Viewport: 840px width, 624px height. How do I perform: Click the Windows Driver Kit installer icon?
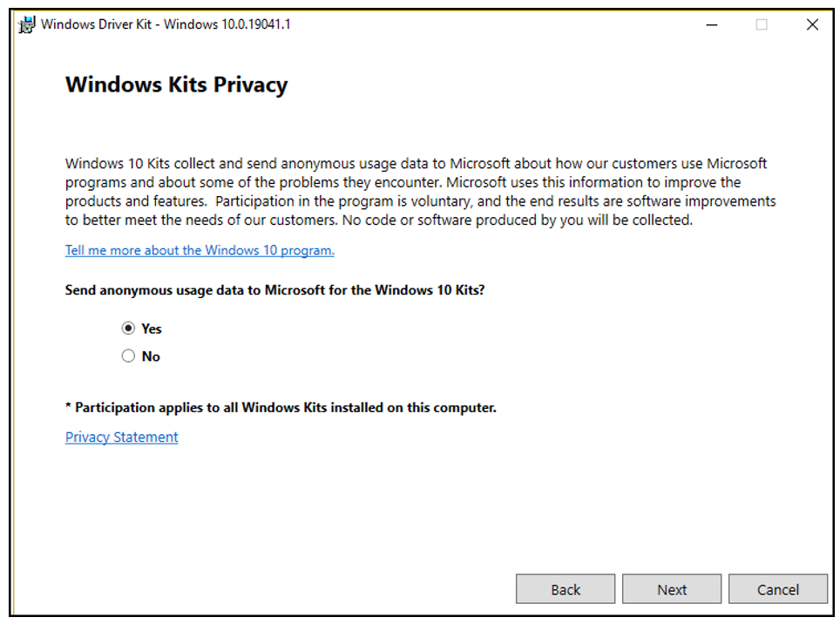[x=26, y=24]
